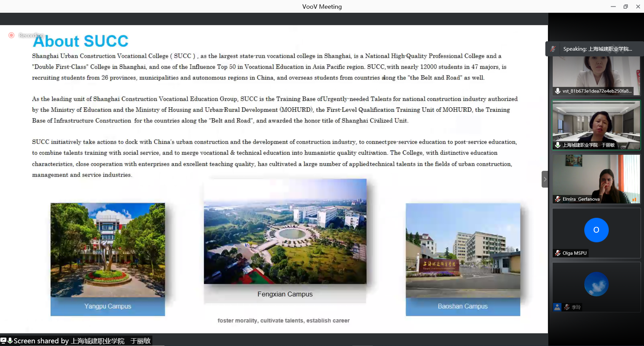644x346 pixels.
Task: Select 李玲's blue cloud avatar
Action: [596, 284]
